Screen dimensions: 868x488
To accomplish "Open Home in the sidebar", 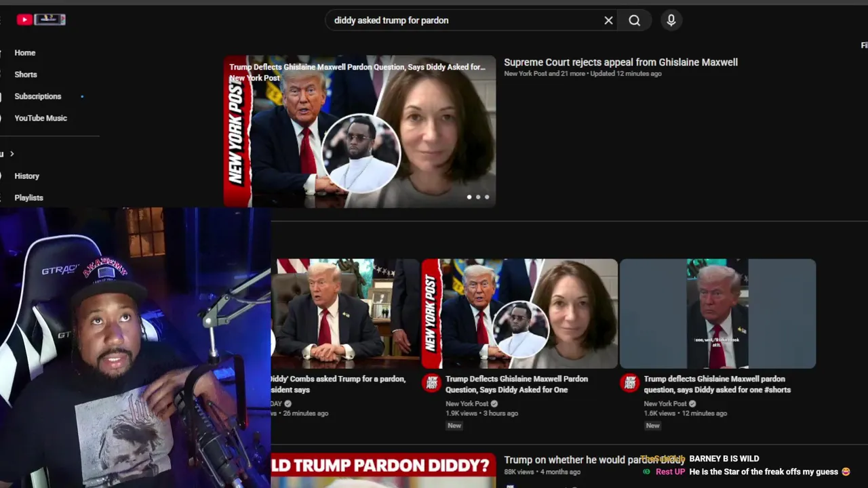I will tap(25, 53).
